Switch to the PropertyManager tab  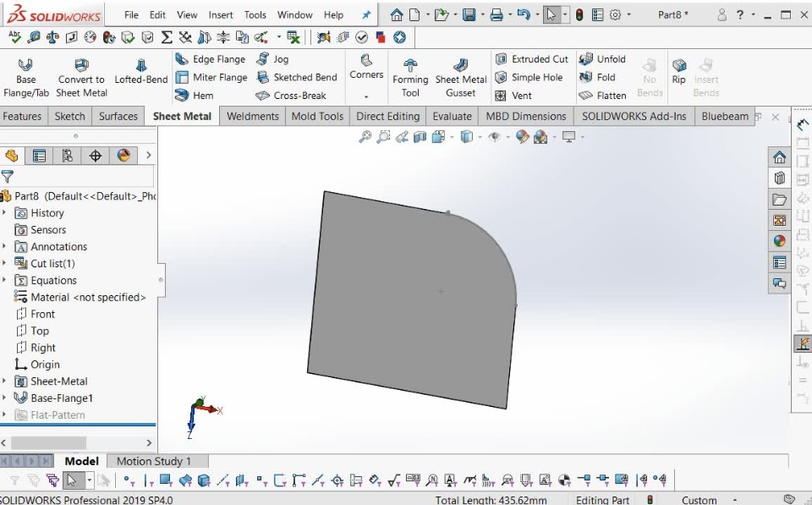click(x=39, y=156)
